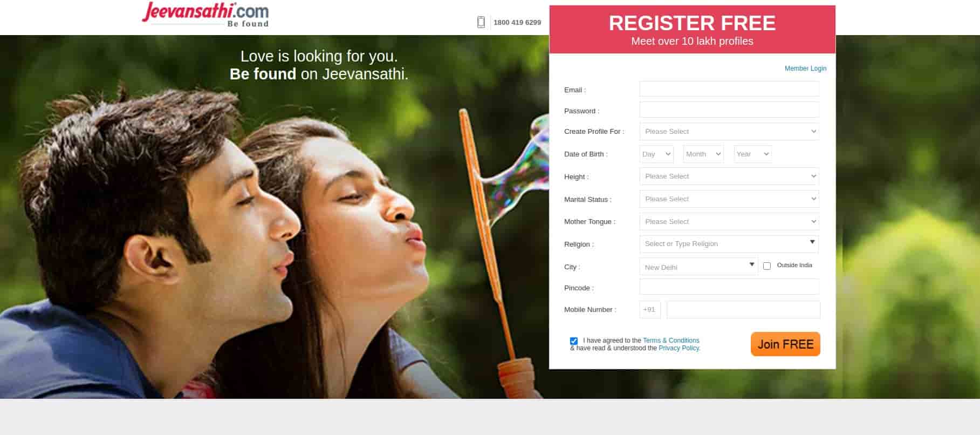
Task: Click into the Email input field
Action: pyautogui.click(x=729, y=89)
